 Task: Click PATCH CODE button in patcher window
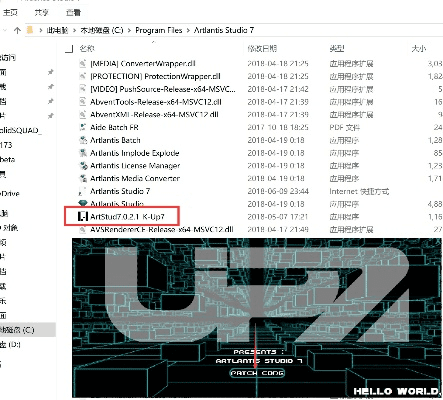257,373
